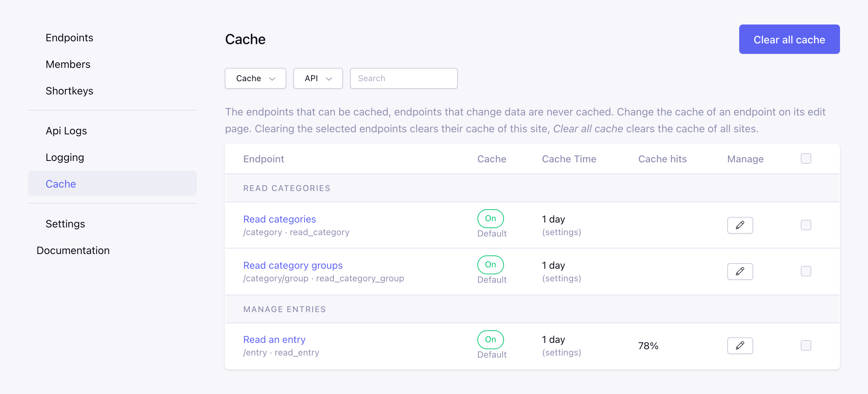Image resolution: width=868 pixels, height=394 pixels.
Task: Click 1 day cache time for Read categories
Action: pyautogui.click(x=553, y=219)
